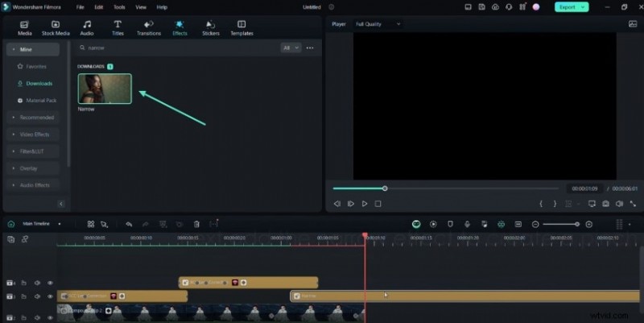Toggle auto link icon at timeline left
The height and width of the screenshot is (323, 644).
pos(25,238)
